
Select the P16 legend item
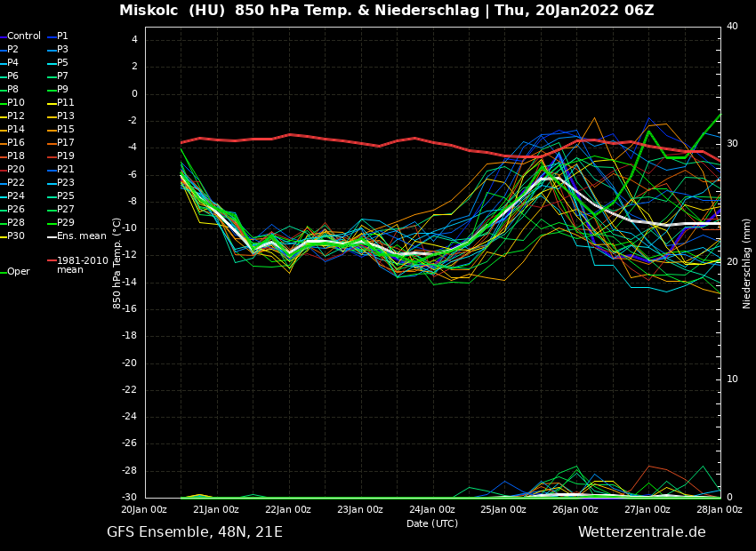pyautogui.click(x=16, y=143)
